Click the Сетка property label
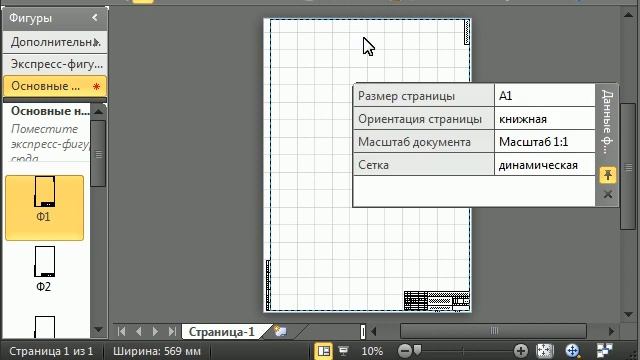The width and height of the screenshot is (640, 360). [x=424, y=164]
